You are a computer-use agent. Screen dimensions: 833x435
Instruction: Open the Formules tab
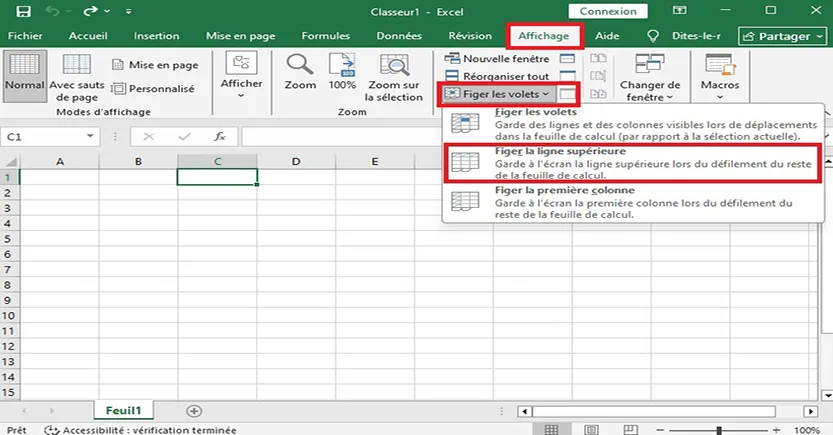pyautogui.click(x=326, y=36)
